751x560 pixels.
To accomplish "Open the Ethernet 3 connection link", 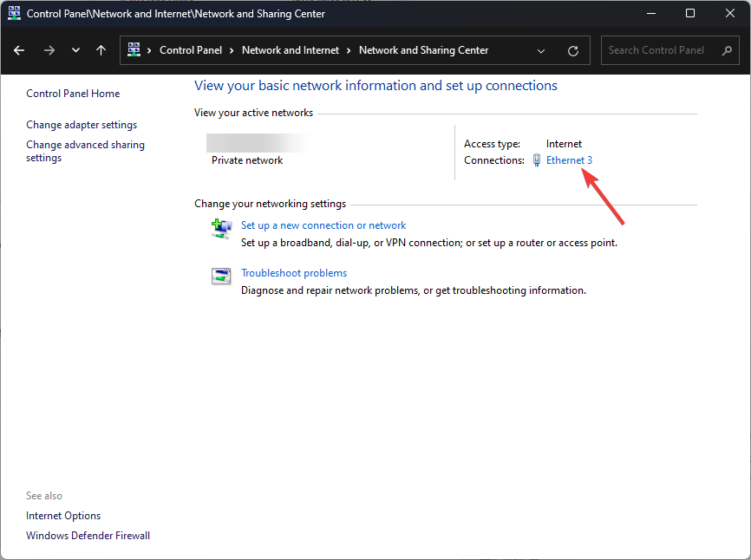I will pyautogui.click(x=569, y=160).
